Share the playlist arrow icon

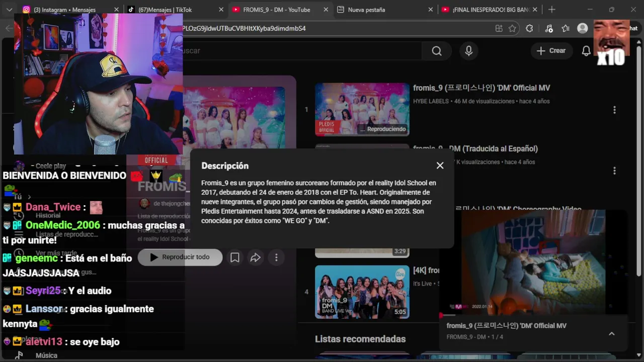click(256, 257)
